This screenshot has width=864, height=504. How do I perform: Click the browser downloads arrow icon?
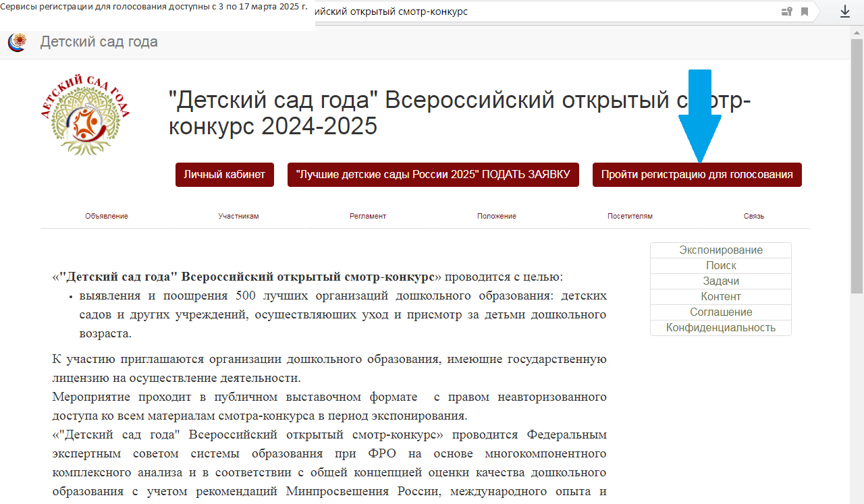pos(844,11)
